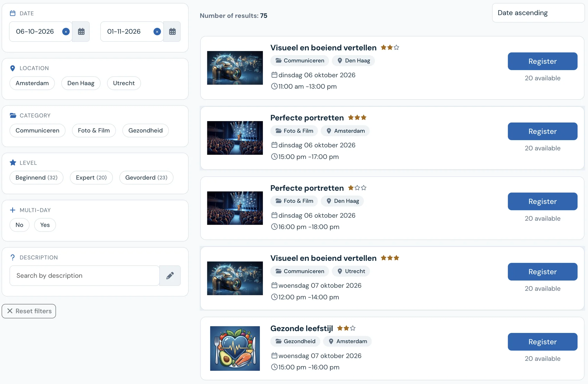This screenshot has width=588, height=384.
Task: Select Beginnend (32) level filter
Action: [36, 178]
